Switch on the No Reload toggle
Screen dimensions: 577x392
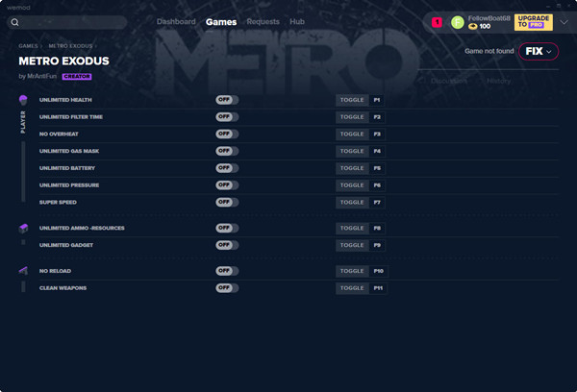(x=227, y=272)
